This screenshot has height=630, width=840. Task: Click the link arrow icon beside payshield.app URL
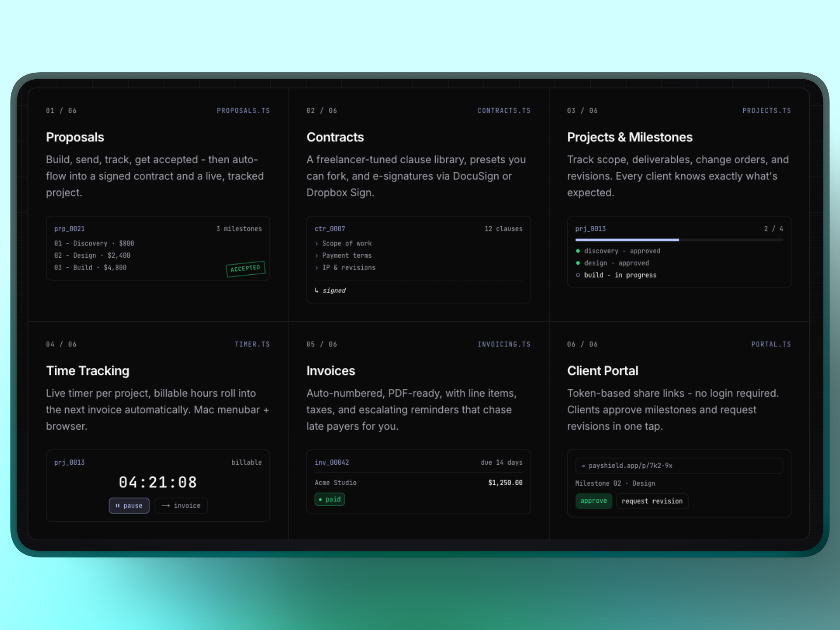tap(583, 465)
